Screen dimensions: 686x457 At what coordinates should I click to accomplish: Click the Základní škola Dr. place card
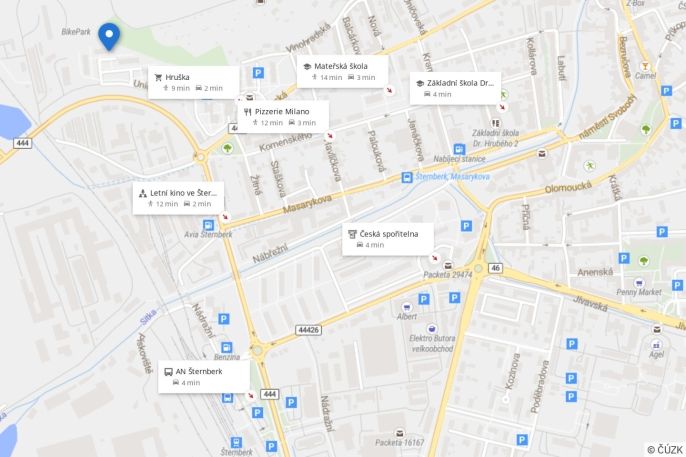[455, 88]
